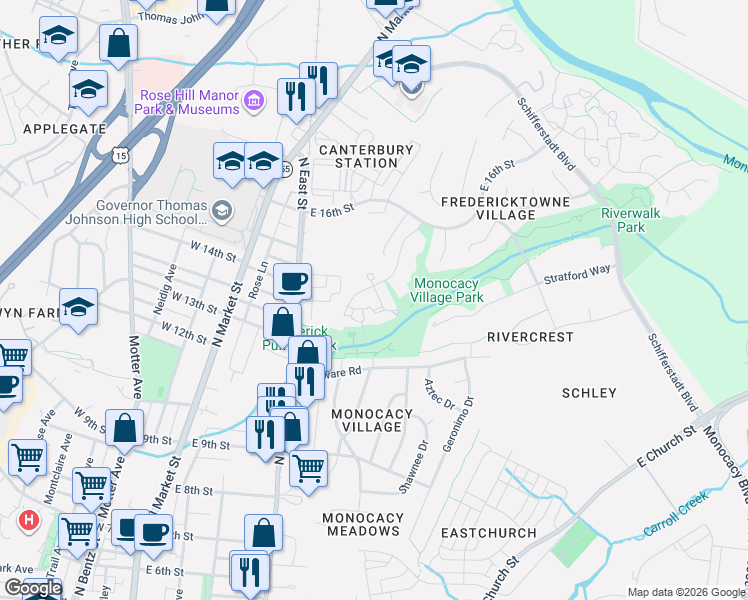Image resolution: width=748 pixels, height=600 pixels.
Task: Click the Google logo
Action: point(33,588)
